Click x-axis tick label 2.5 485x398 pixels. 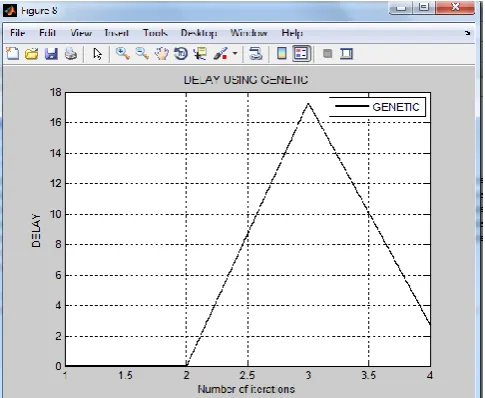[247, 375]
